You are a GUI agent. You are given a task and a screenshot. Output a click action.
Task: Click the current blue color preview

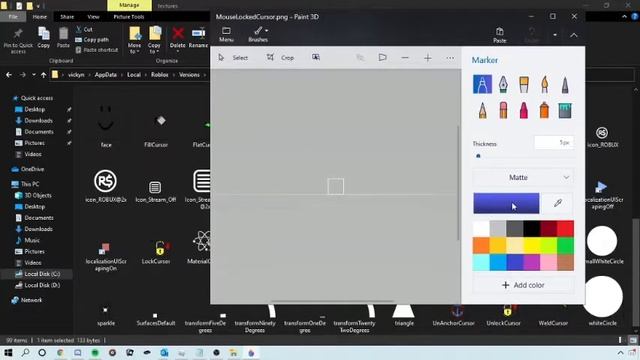[506, 203]
